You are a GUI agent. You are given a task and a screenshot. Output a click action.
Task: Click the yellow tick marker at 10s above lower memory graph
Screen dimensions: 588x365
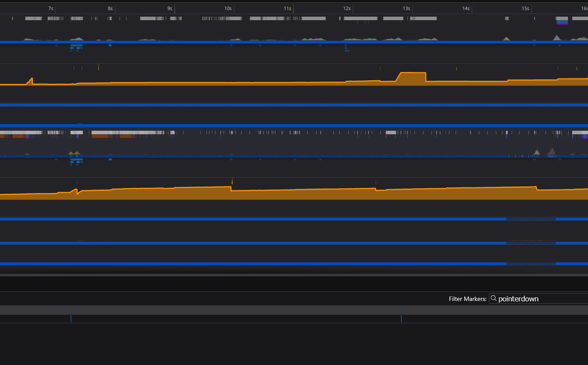pos(232,181)
